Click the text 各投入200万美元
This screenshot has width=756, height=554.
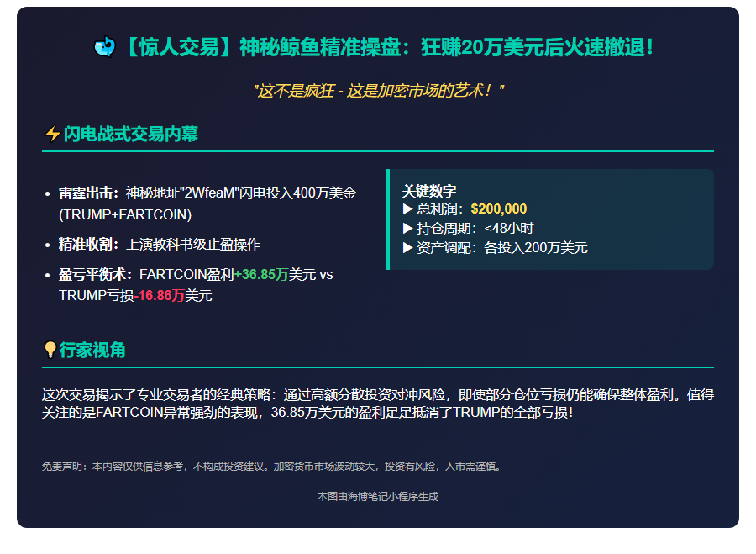[x=536, y=247]
